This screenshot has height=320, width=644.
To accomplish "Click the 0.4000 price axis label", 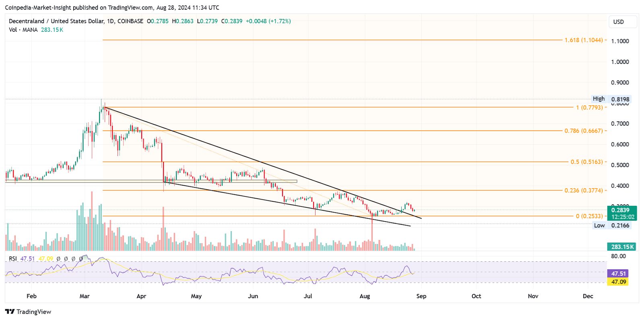I will tap(620, 186).
